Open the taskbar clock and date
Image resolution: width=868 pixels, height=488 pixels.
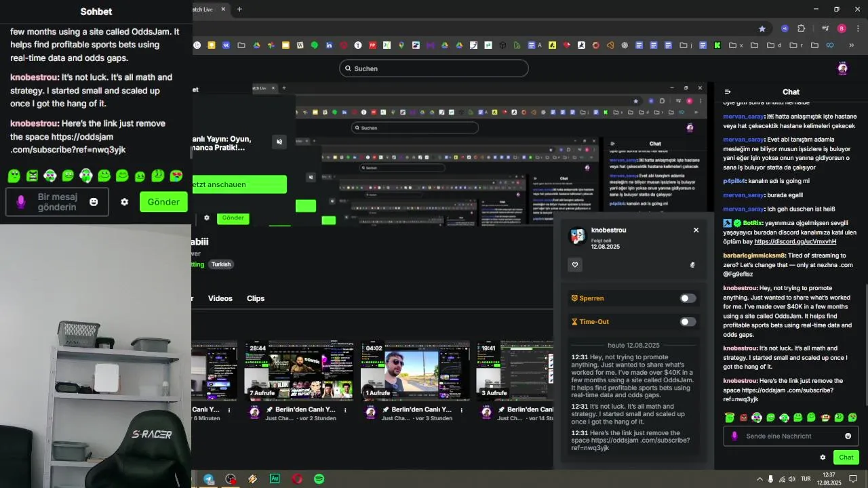tap(829, 479)
